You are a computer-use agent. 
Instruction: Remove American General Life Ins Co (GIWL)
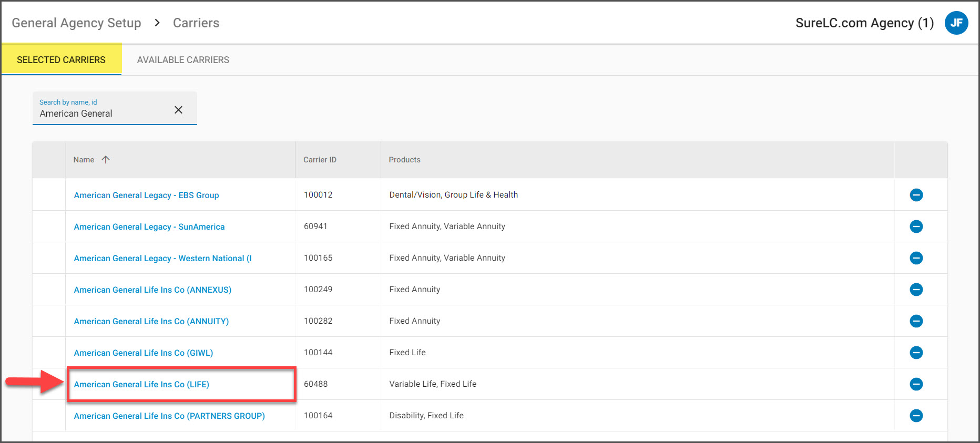916,353
